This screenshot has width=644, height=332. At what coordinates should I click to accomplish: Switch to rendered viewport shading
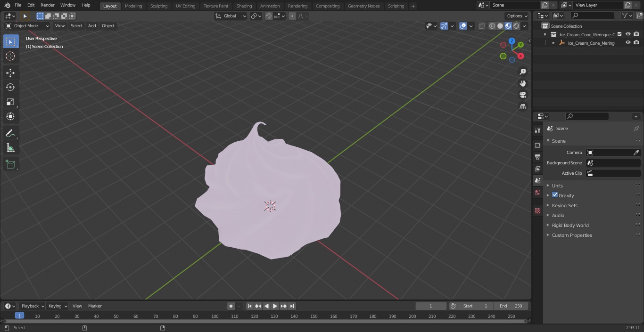(516, 26)
